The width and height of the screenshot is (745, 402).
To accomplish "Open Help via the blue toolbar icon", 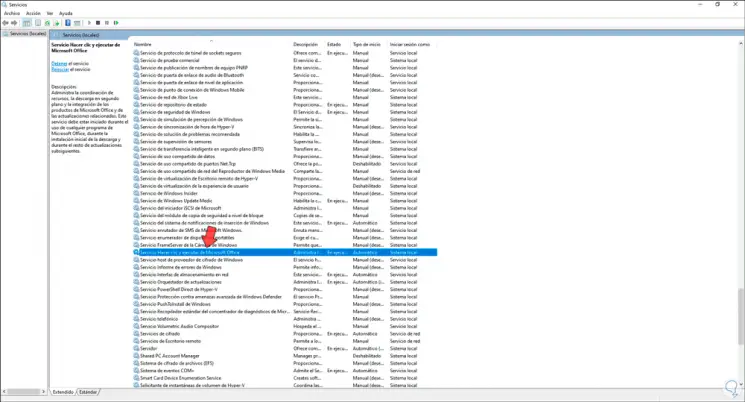I will click(67, 23).
